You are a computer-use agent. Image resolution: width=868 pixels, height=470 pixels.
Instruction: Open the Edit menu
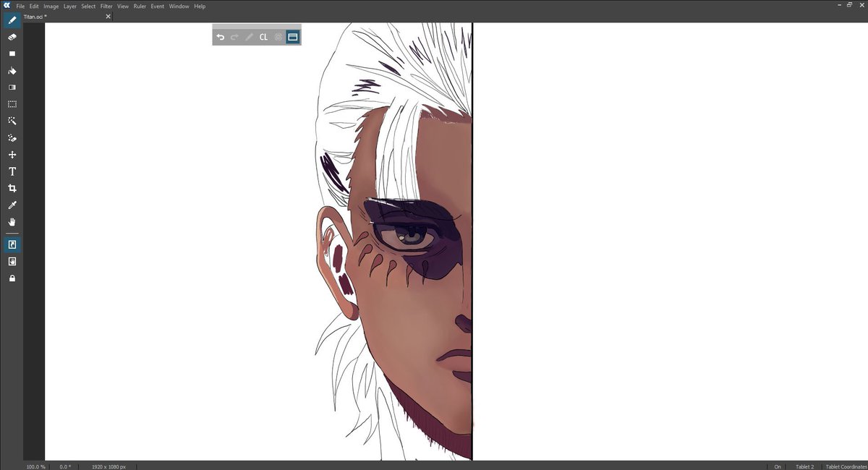click(34, 6)
